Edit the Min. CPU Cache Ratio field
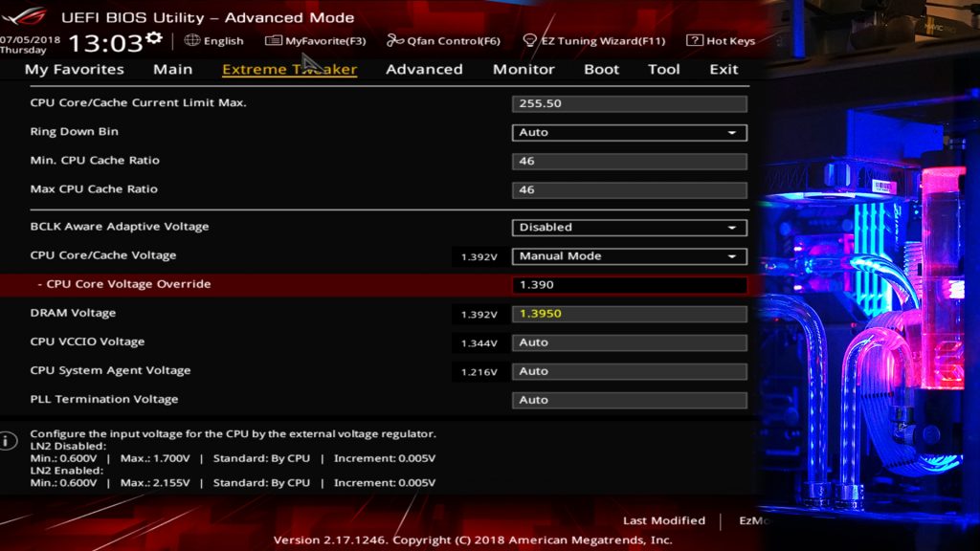This screenshot has width=980, height=551. 630,161
